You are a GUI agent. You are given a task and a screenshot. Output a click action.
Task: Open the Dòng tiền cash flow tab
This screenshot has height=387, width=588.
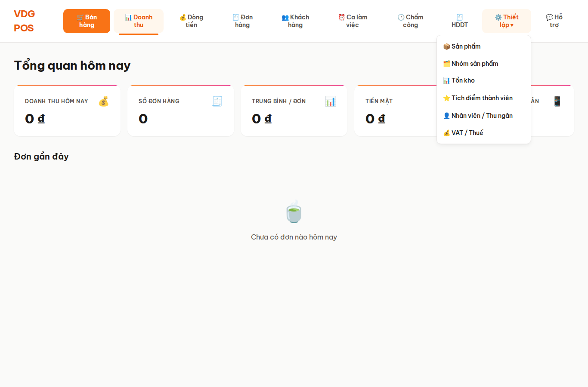point(192,21)
